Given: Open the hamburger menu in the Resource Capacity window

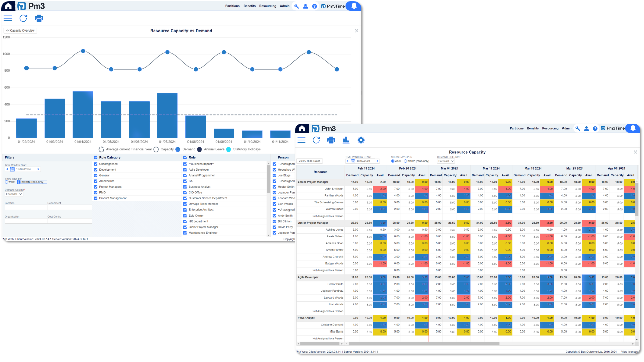Looking at the screenshot, I should [x=301, y=140].
